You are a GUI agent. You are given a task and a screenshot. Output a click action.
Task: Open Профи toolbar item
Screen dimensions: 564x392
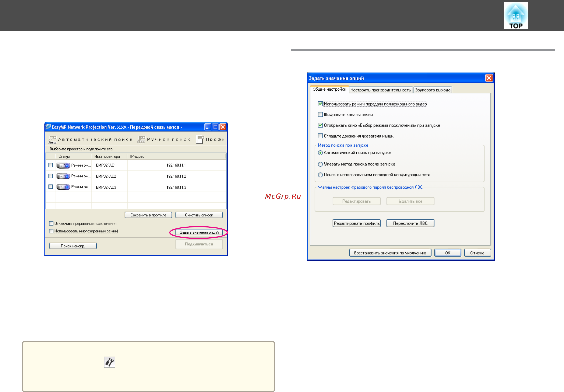click(210, 140)
